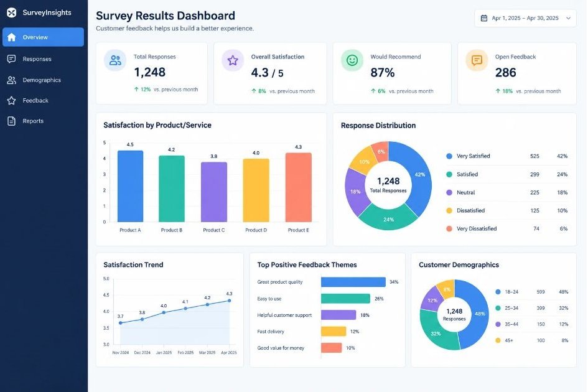Click the Fast delivery bar
This screenshot has width=588, height=392.
[x=334, y=331]
